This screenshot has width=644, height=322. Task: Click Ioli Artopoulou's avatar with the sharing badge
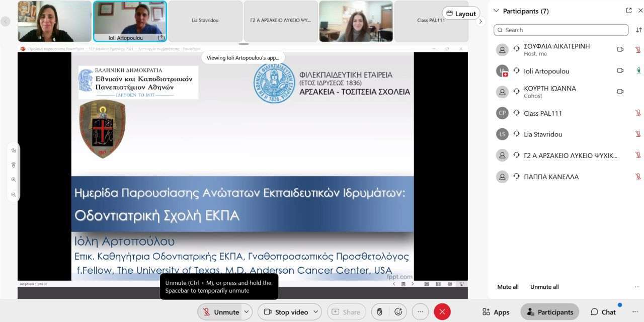(502, 71)
